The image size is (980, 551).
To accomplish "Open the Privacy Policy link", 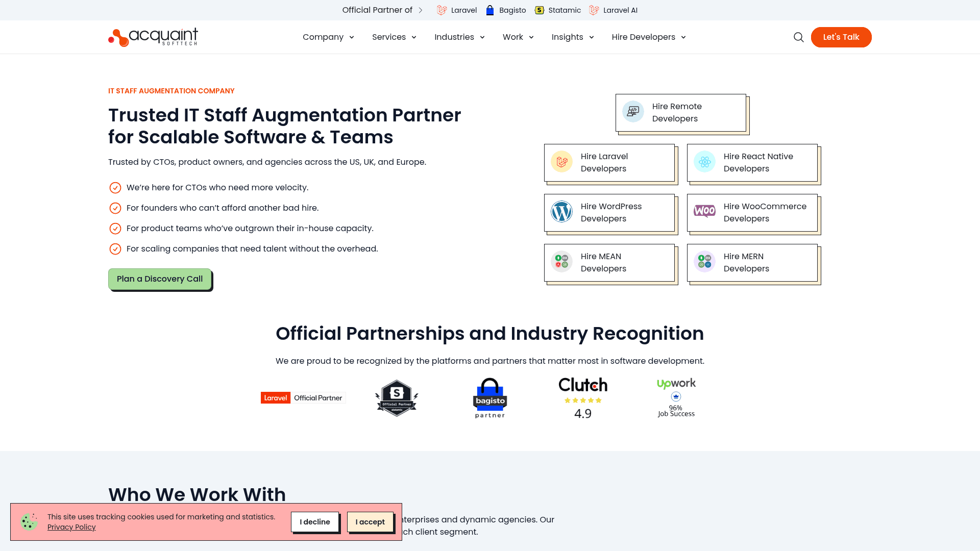I will coord(71,527).
